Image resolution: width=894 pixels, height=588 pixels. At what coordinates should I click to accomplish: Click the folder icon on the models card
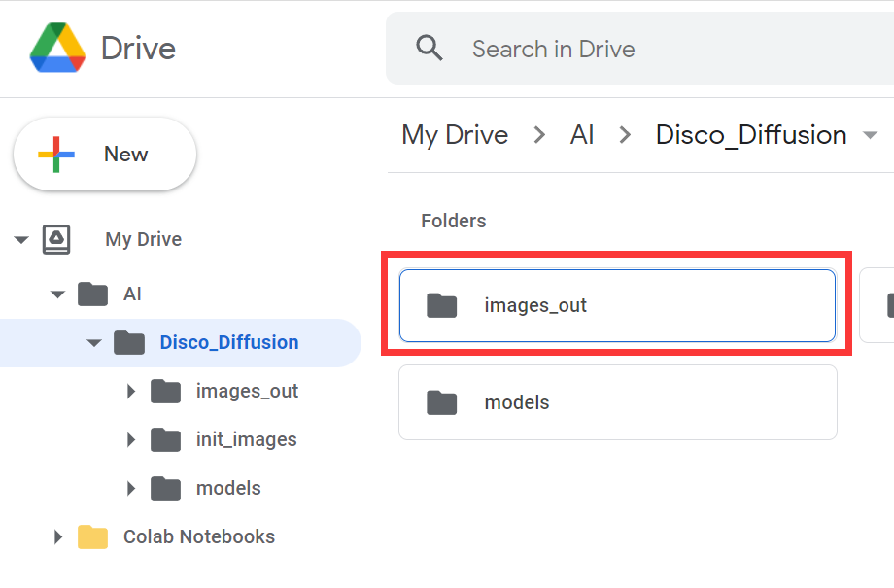pos(442,402)
